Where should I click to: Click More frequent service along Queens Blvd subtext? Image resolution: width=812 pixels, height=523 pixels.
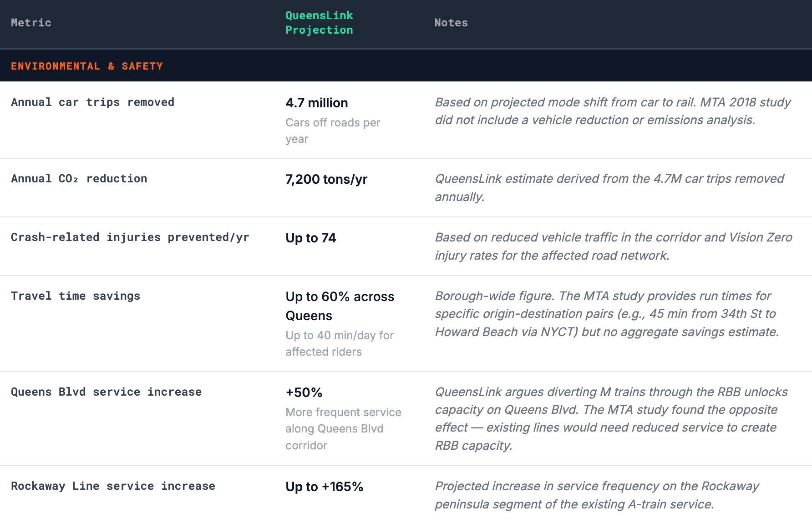click(x=343, y=429)
